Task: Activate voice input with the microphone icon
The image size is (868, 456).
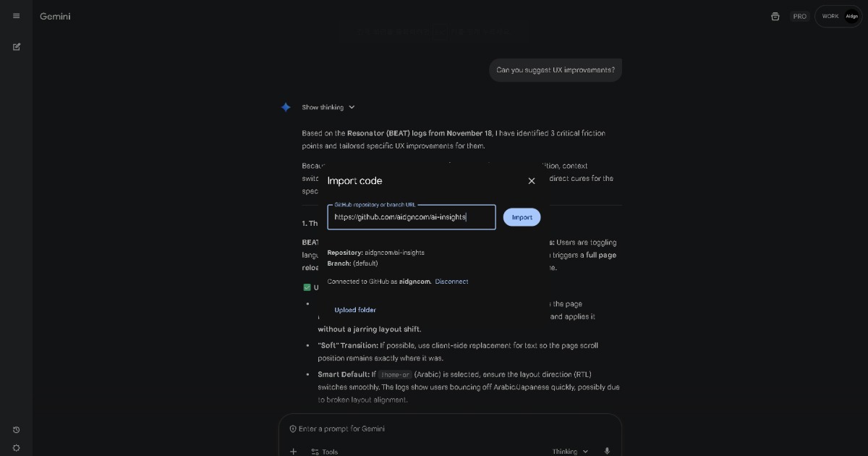Action: [607, 451]
